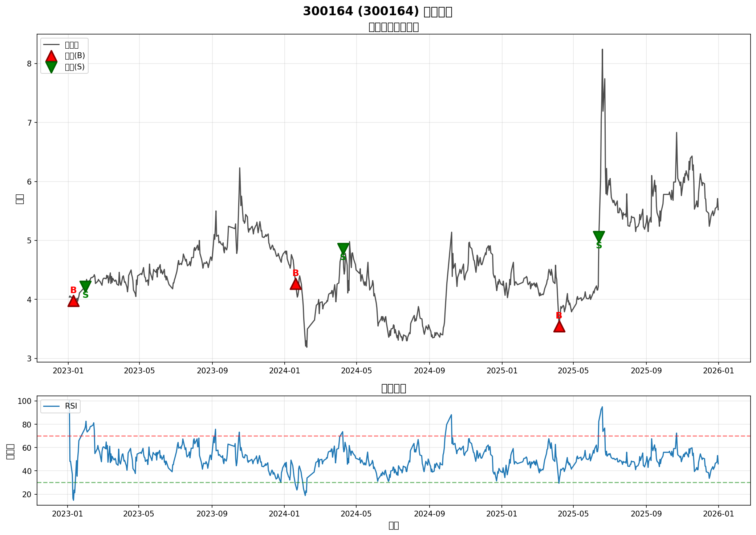Click the green sell triangle near 2023-02

pos(85,286)
